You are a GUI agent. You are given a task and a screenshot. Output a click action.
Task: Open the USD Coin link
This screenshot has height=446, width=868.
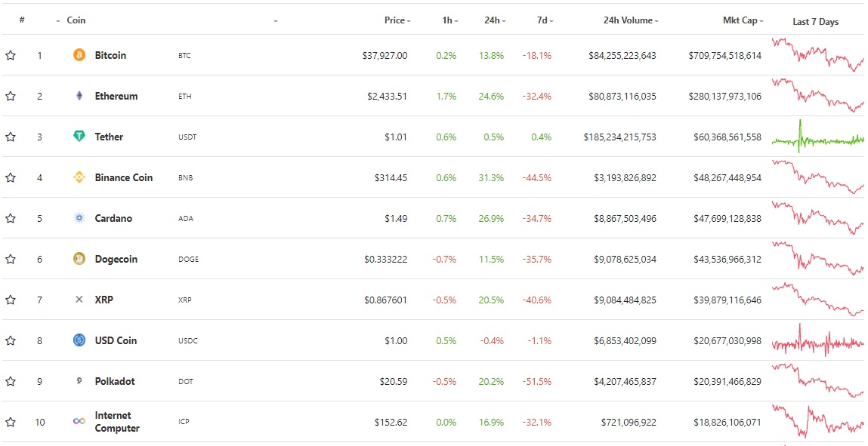(115, 340)
